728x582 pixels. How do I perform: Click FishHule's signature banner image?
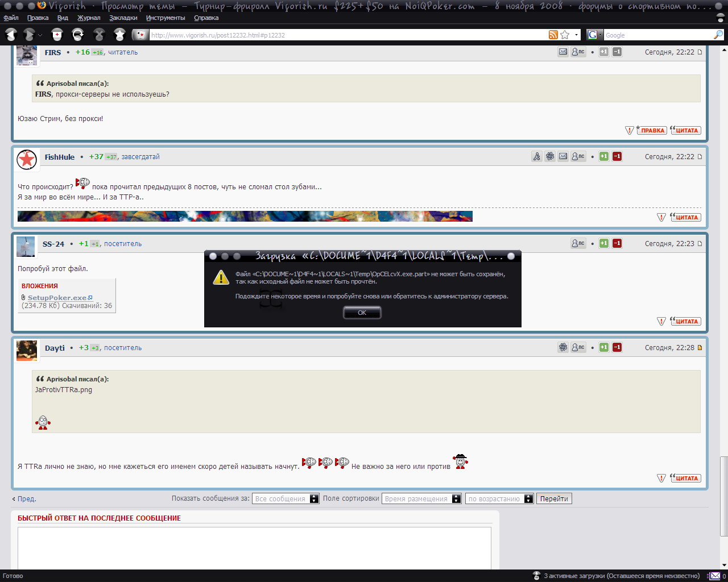[x=245, y=216]
